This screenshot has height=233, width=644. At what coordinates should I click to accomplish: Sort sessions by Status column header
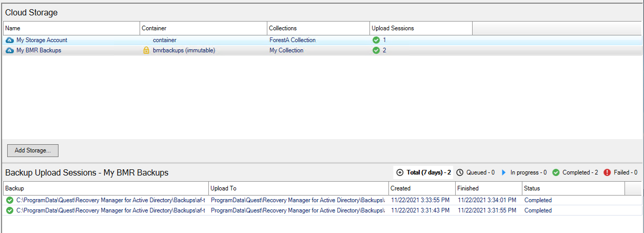pos(573,188)
